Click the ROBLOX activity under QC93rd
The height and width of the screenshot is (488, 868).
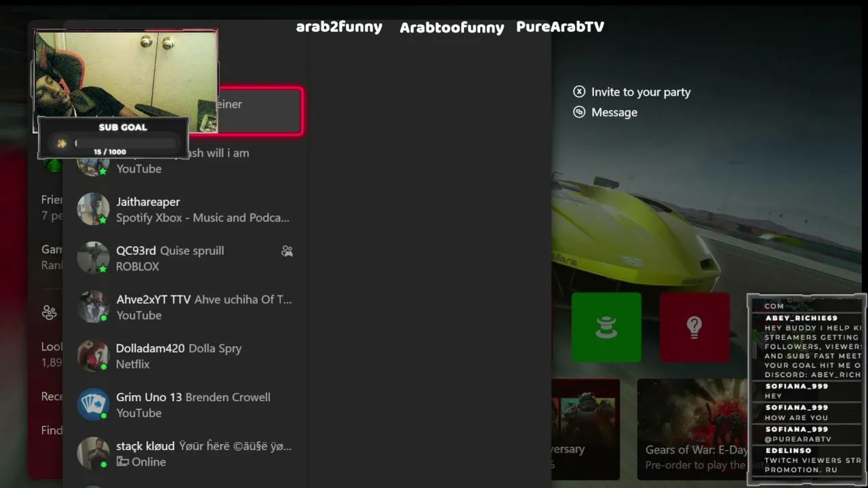[138, 266]
